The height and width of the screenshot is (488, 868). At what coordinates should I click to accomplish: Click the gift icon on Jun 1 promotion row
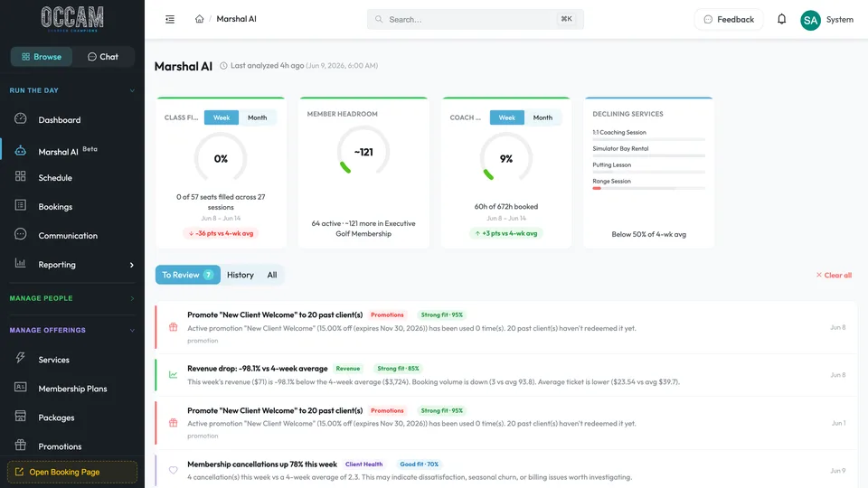coord(174,423)
